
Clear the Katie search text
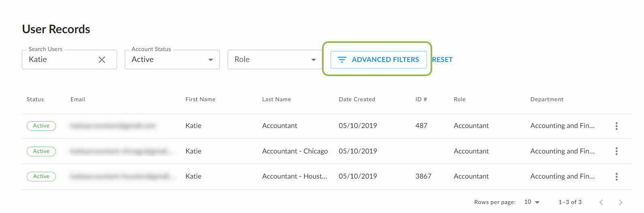click(x=102, y=60)
